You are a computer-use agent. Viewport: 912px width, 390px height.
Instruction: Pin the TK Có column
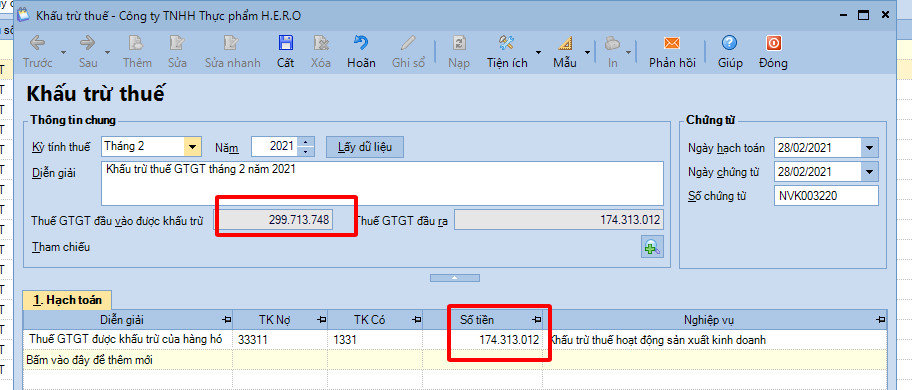416,320
